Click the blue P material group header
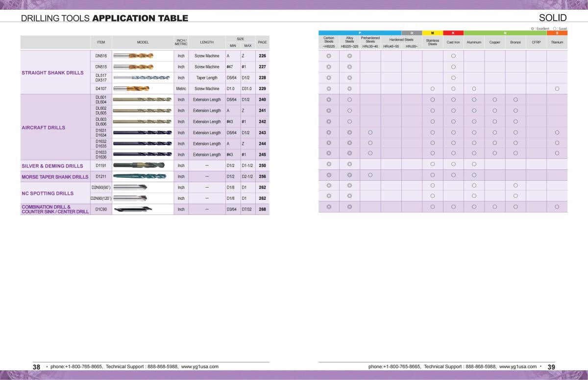Image resolution: width=588 pixels, height=380 pixels. pyautogui.click(x=360, y=33)
